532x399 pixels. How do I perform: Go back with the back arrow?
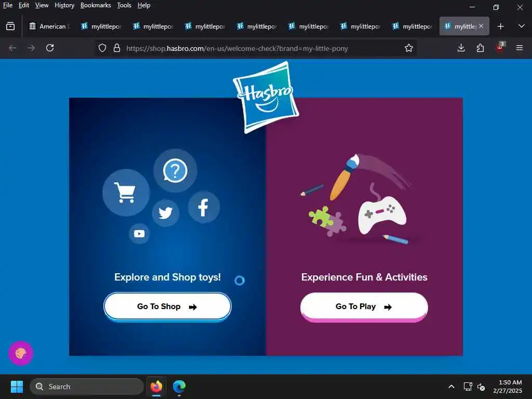(x=12, y=48)
